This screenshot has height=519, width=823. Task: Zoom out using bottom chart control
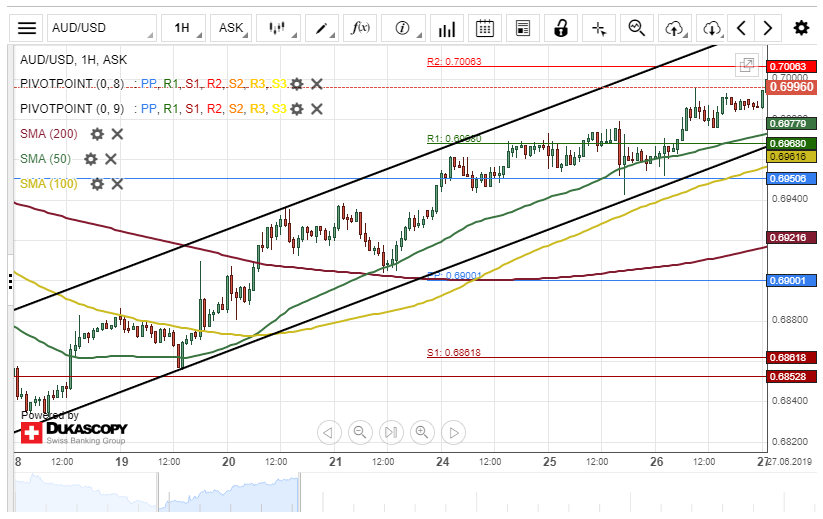click(x=360, y=432)
